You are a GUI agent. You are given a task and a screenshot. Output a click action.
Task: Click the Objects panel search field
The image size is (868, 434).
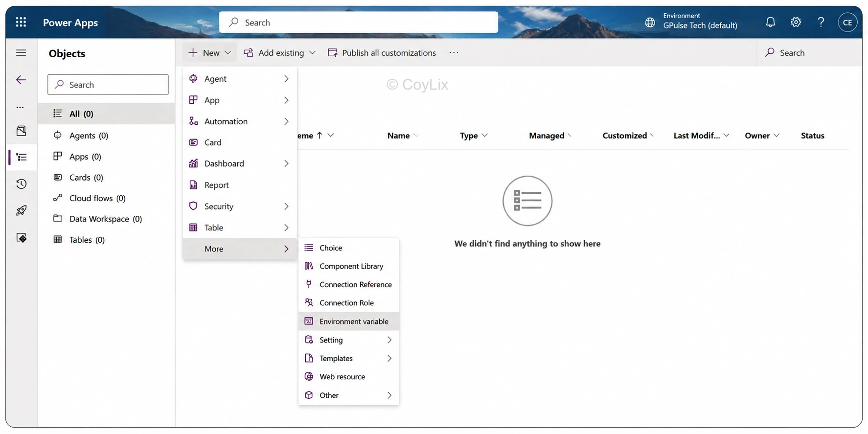(x=108, y=85)
